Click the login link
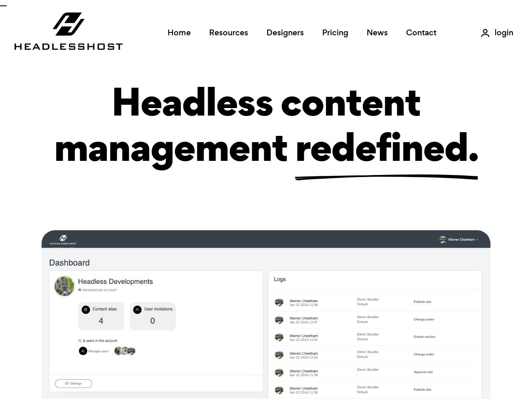The image size is (532, 399). pyautogui.click(x=504, y=32)
